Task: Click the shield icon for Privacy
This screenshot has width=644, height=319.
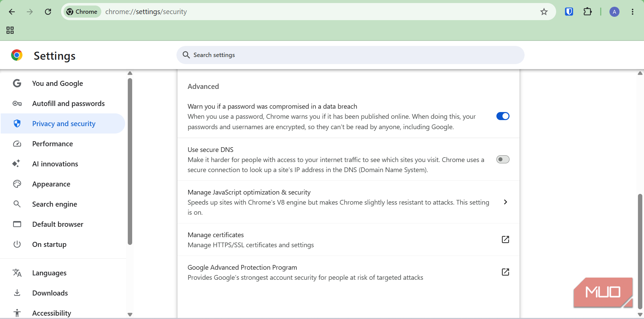Action: (17, 123)
